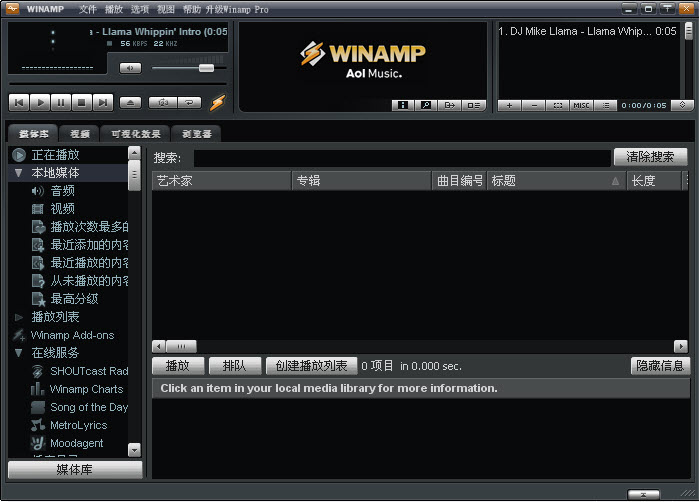This screenshot has height=502, width=699.
Task: Expand the 播放列表 tree node
Action: tap(18, 317)
